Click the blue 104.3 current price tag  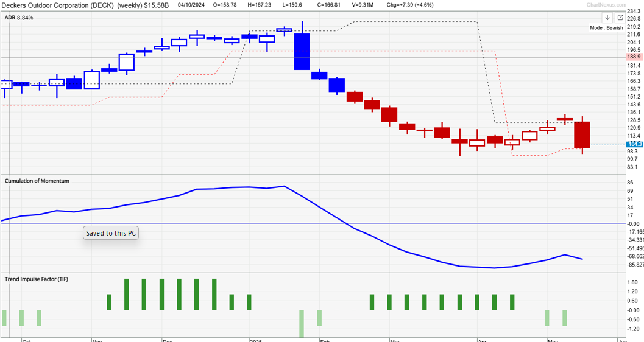[635, 144]
